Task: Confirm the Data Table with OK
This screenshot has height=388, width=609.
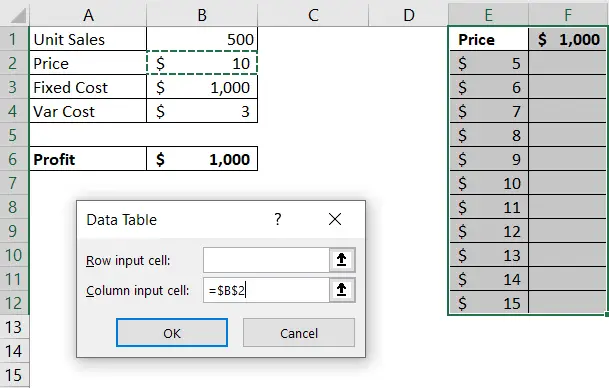Action: 172,333
